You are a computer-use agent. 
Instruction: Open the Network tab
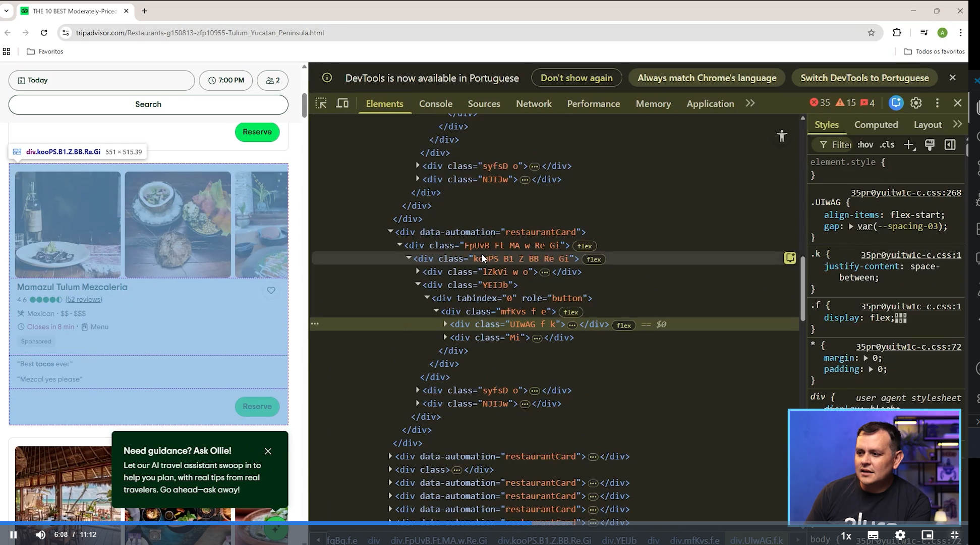534,103
